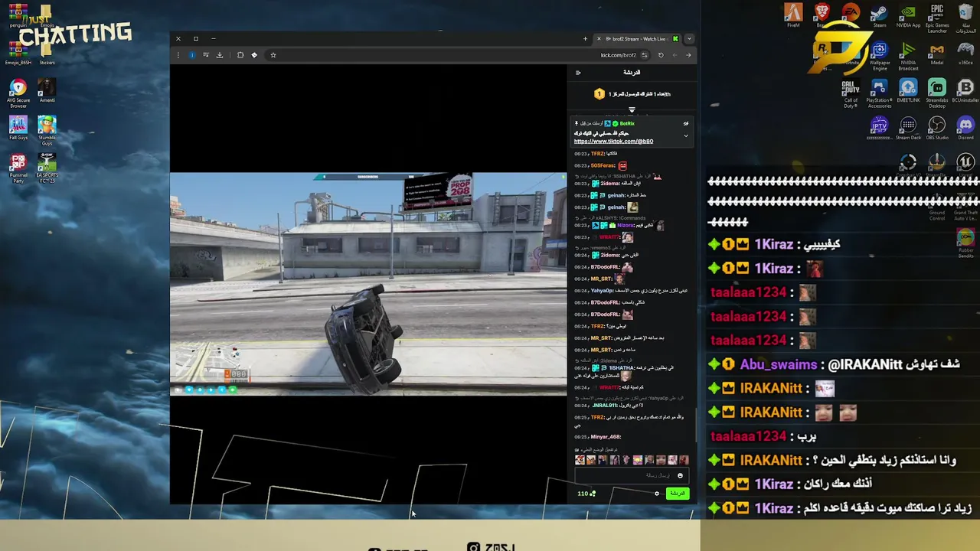
Task: Open NVIDIA Broadcast shortcut
Action: click(x=908, y=57)
